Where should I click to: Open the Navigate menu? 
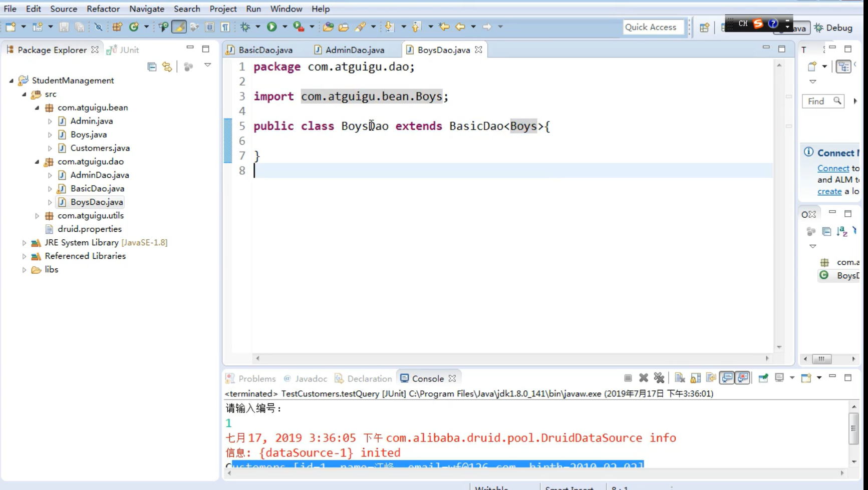(147, 9)
